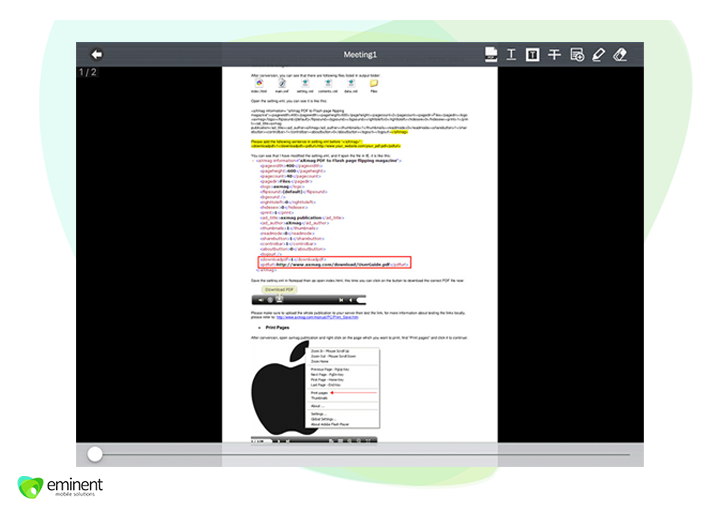The height and width of the screenshot is (510, 720).
Task: Go back using the left arrow
Action: click(x=97, y=54)
